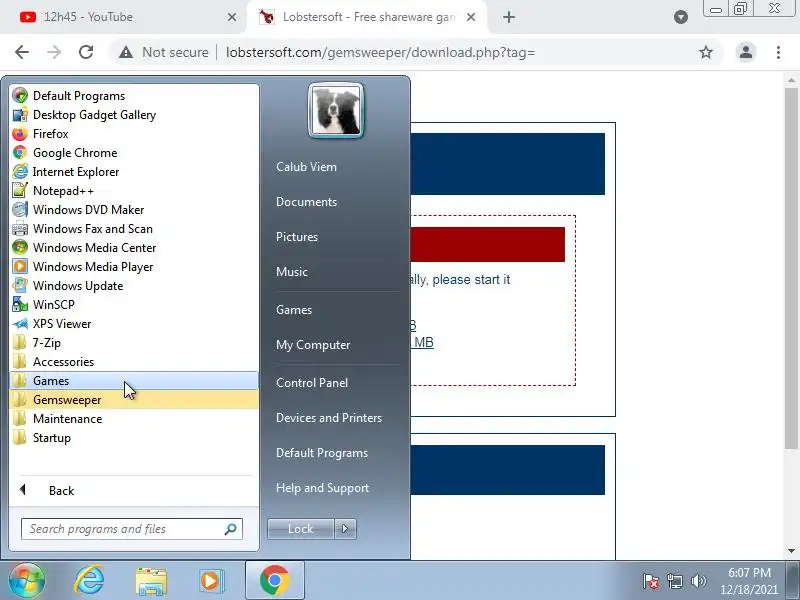Screen dimensions: 800x600
Task: Click the Action Center flag tray icon
Action: point(651,581)
